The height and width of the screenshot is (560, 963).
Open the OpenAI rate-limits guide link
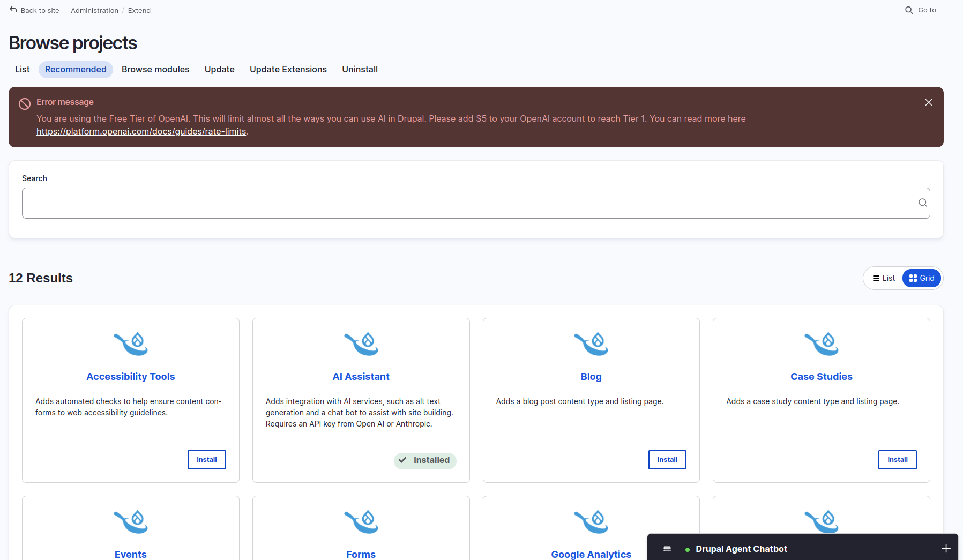(x=141, y=132)
